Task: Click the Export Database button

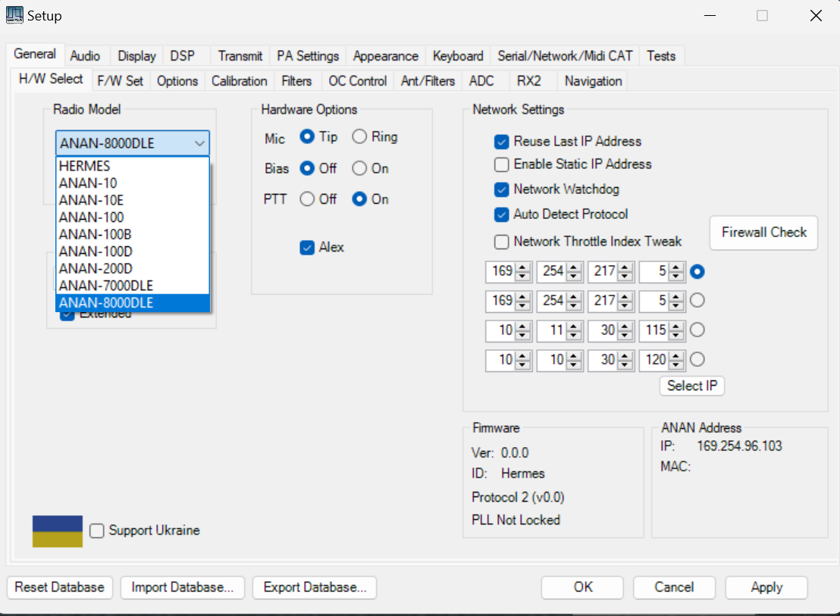Action: coord(314,587)
